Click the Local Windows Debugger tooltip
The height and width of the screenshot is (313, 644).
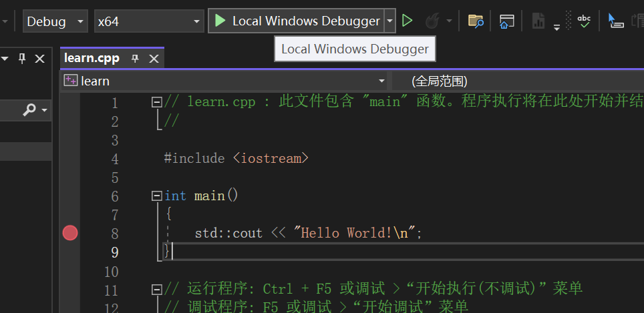coord(355,49)
